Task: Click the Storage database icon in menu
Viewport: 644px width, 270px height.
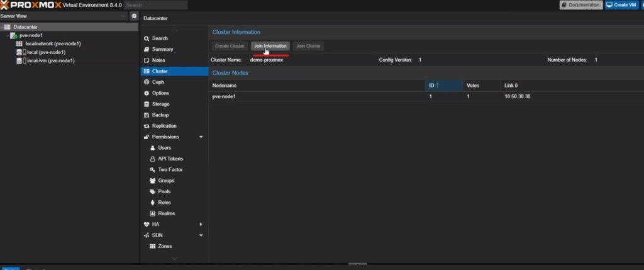Action: [147, 104]
